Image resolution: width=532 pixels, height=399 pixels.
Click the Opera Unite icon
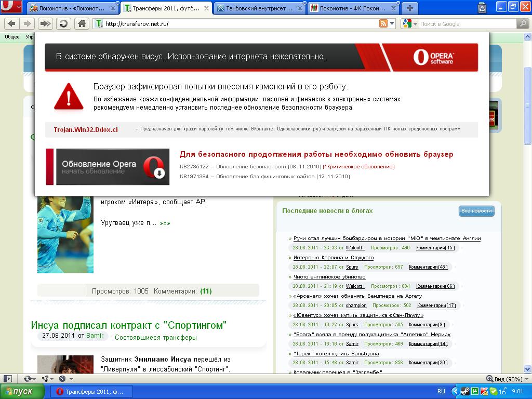point(45,379)
